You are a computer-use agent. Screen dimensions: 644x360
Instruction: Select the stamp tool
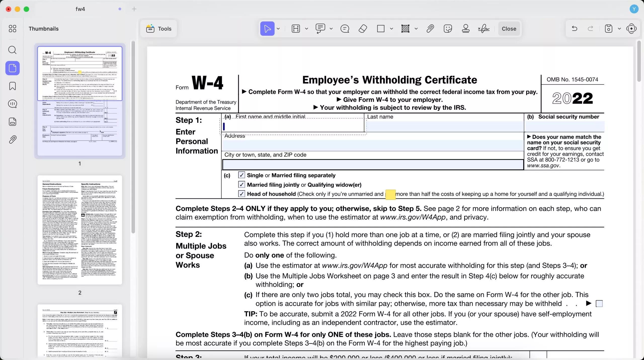coord(466,29)
